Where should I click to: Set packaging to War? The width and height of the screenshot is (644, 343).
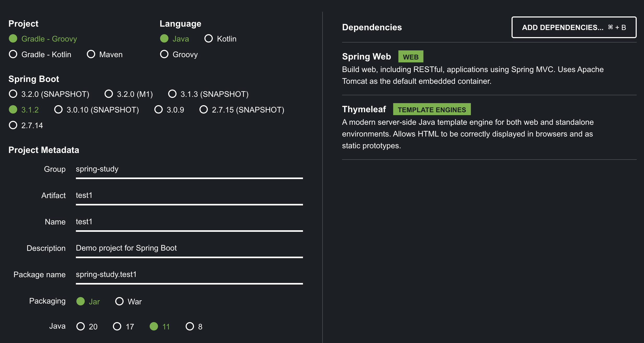(129, 301)
